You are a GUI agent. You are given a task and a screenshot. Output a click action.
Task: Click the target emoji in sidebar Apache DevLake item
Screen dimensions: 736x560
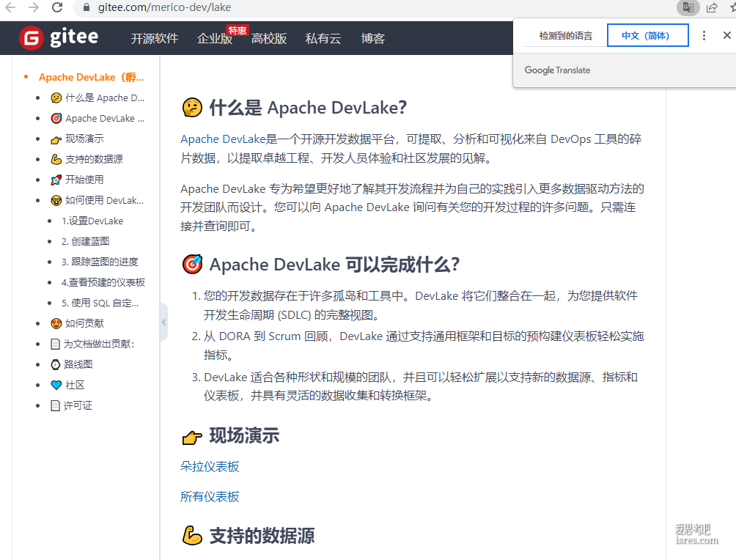[x=56, y=118]
